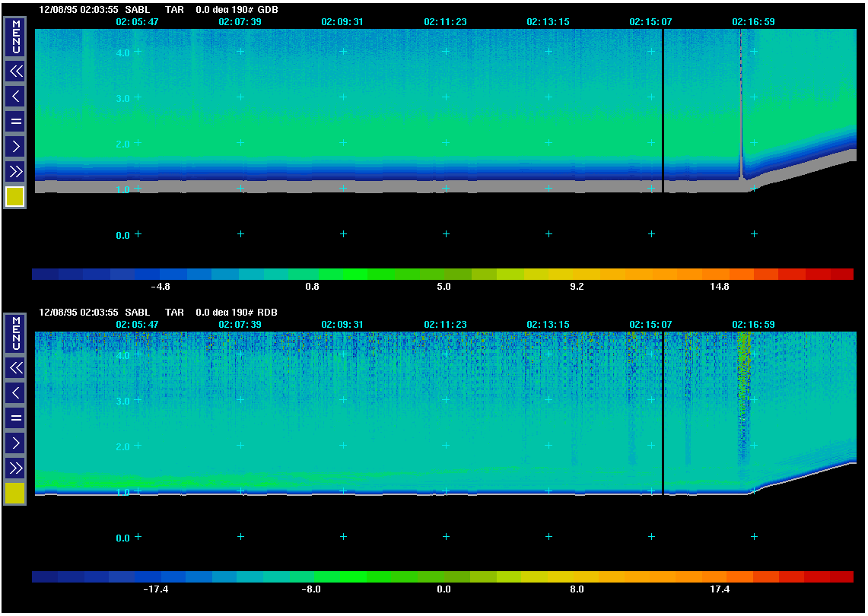This screenshot has width=868, height=616.
Task: Jump far forward with GDB double-right arrow
Action: (15, 171)
